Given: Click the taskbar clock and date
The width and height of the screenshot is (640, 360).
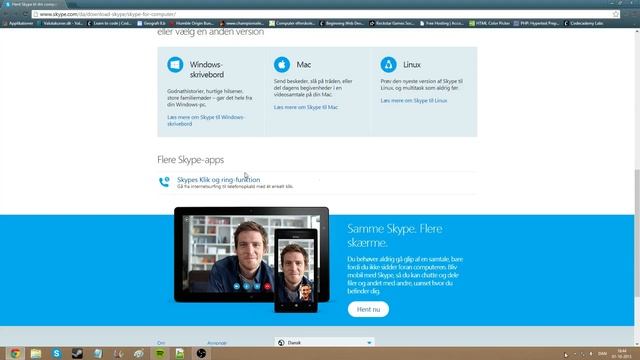Looking at the screenshot, I should point(621,353).
